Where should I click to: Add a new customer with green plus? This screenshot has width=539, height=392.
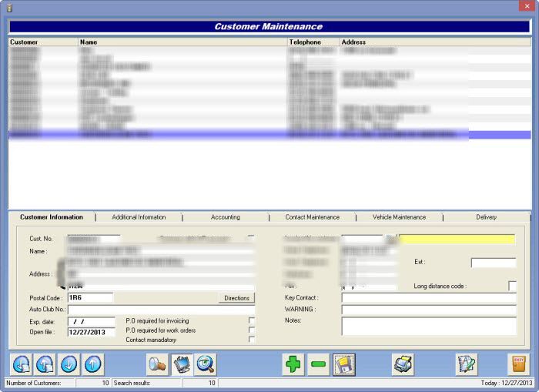click(x=293, y=364)
